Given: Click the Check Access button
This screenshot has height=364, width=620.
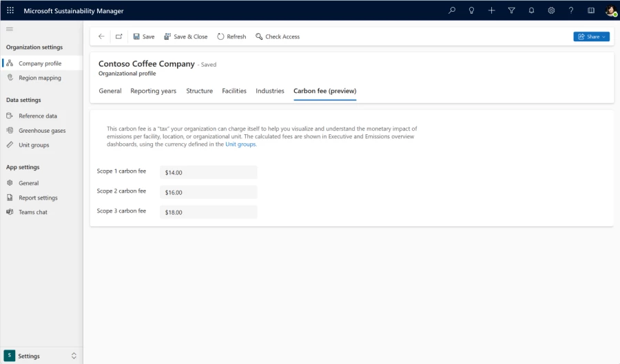Looking at the screenshot, I should coord(278,36).
